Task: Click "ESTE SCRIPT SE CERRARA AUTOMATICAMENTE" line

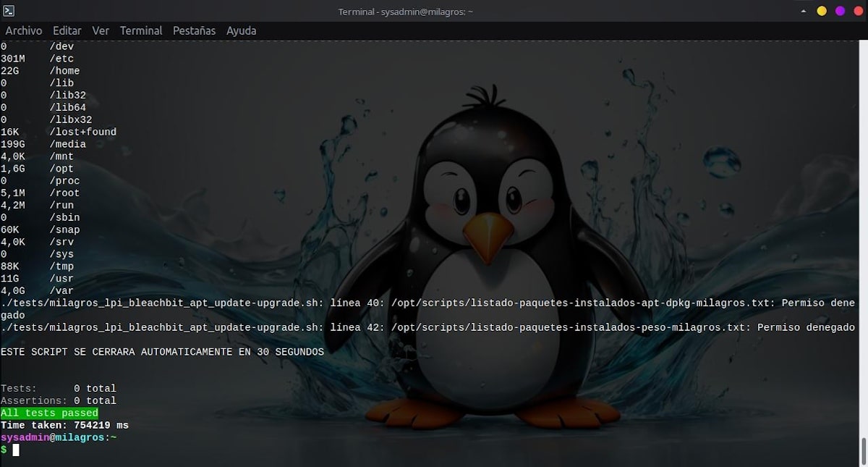Action: (163, 351)
